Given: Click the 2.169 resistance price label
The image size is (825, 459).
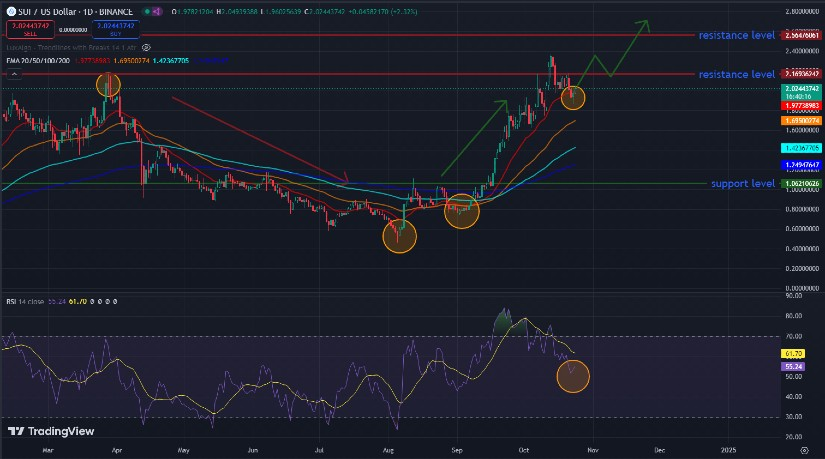Looking at the screenshot, I should [x=801, y=74].
